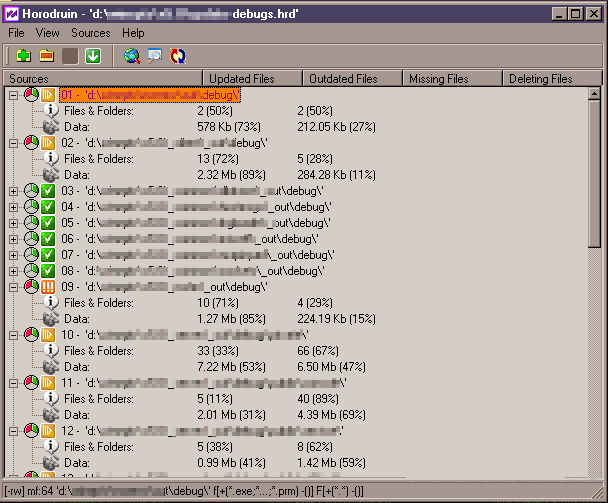Viewport: 608px width, 503px height.
Task: Expand source 04 tree node
Action: coord(14,207)
